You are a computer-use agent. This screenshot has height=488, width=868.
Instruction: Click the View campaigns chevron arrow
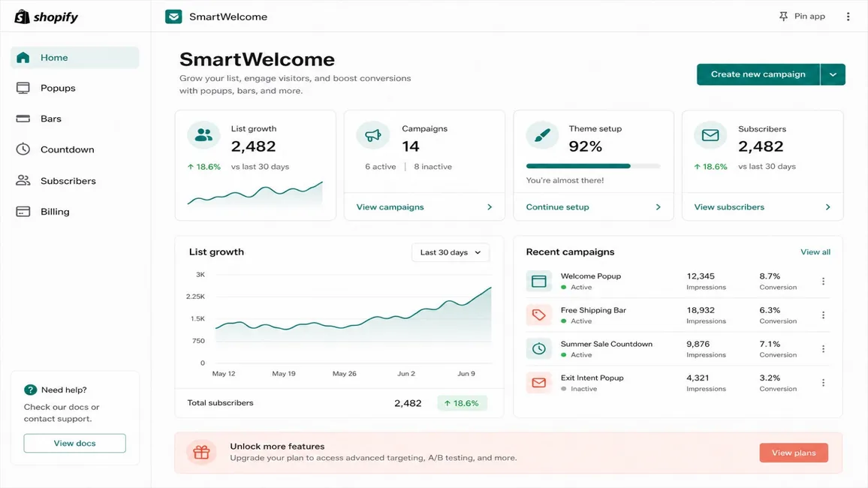tap(490, 207)
